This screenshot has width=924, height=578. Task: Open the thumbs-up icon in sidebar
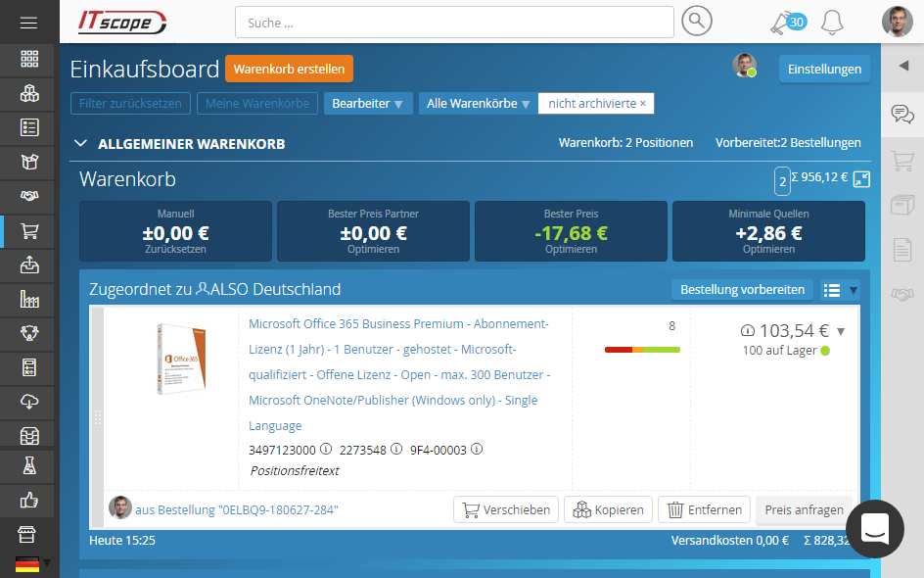click(x=29, y=501)
